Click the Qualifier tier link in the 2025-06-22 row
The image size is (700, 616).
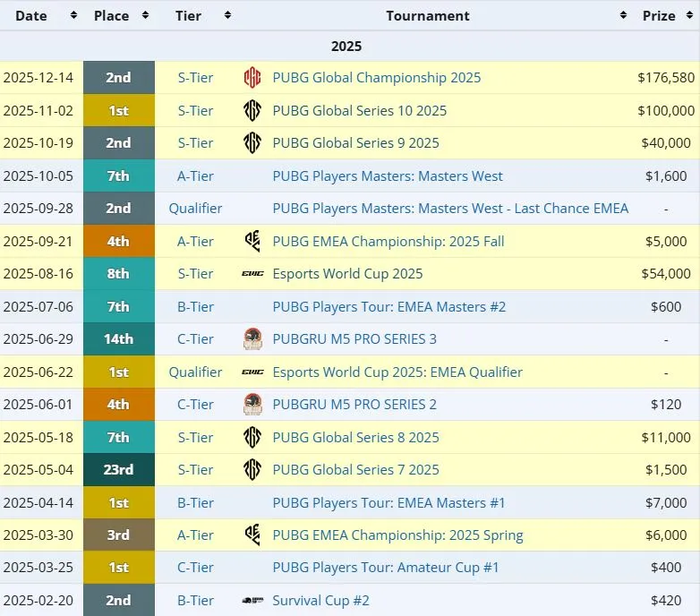tap(195, 372)
